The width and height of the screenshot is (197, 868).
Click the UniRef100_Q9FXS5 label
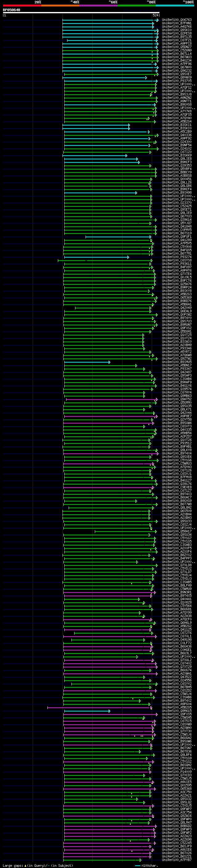pyautogui.click(x=177, y=714)
